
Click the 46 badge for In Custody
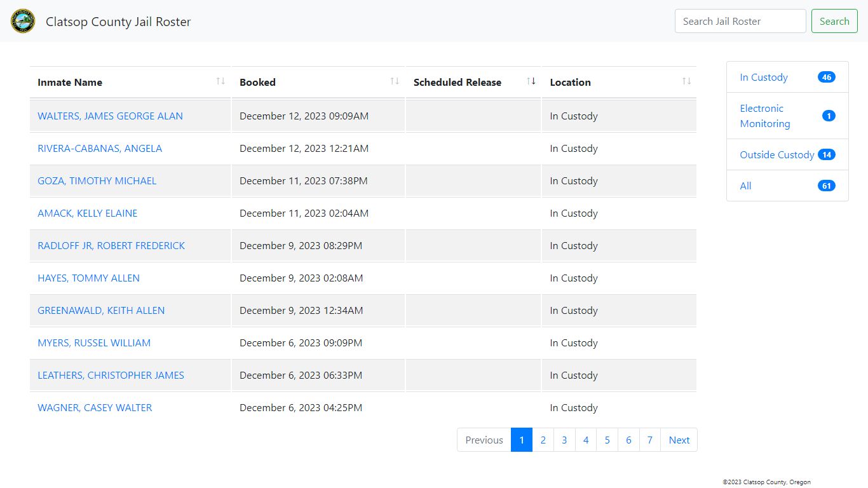point(826,78)
